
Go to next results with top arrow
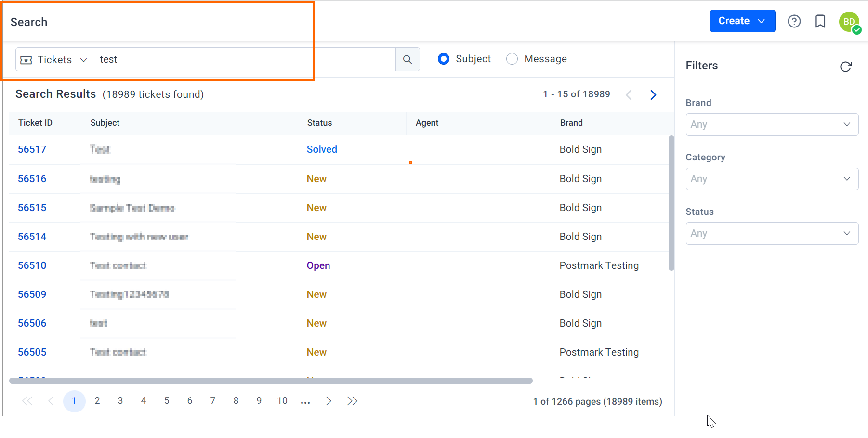(x=653, y=95)
